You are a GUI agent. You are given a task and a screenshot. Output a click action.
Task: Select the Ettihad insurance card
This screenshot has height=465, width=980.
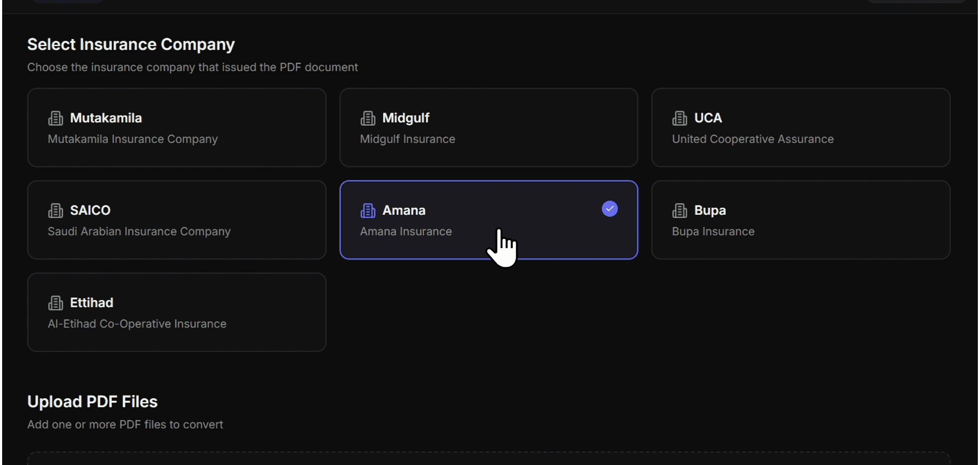click(x=177, y=312)
